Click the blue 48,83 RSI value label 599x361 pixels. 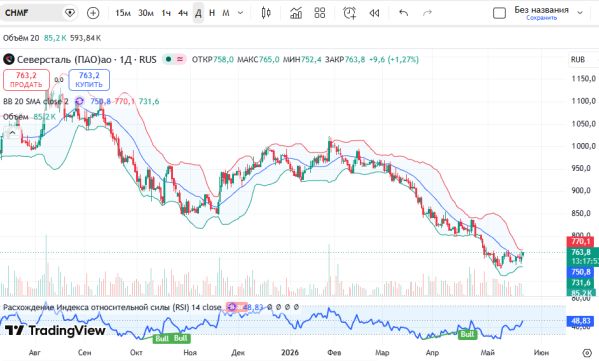[x=581, y=321]
